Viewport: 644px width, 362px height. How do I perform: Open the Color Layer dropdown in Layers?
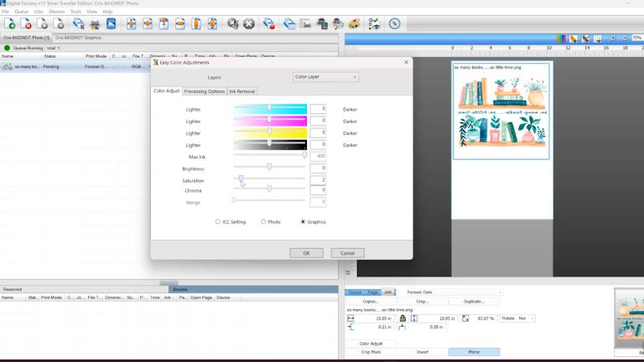pyautogui.click(x=325, y=77)
